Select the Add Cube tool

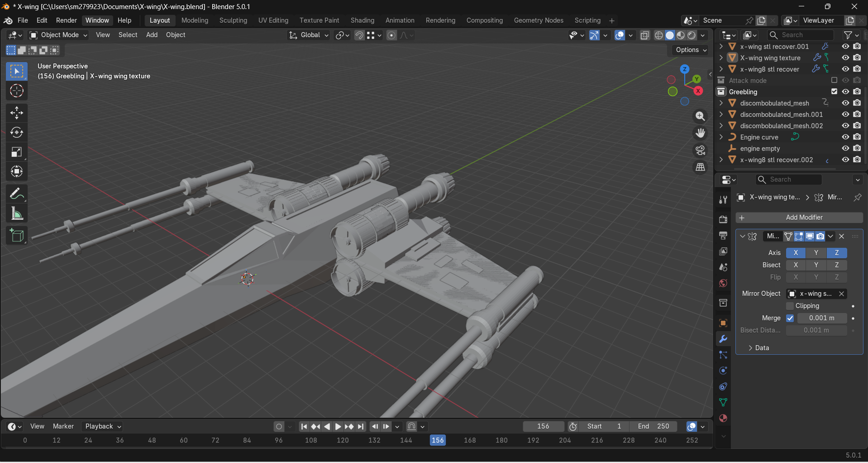(17, 236)
